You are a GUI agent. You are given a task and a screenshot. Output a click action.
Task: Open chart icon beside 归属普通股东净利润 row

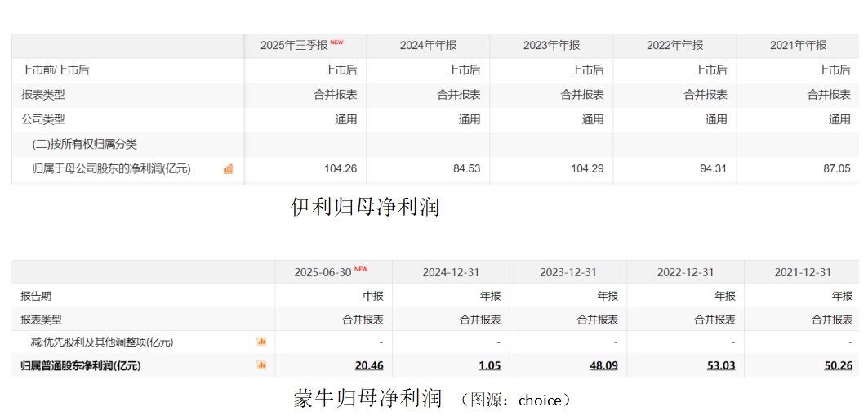(x=261, y=365)
